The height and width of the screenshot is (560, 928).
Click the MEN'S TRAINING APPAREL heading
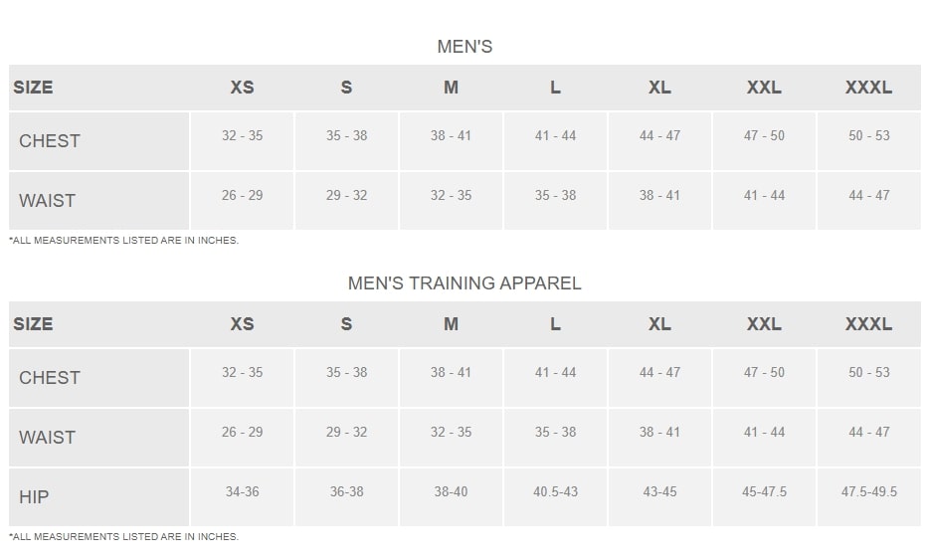[x=464, y=283]
